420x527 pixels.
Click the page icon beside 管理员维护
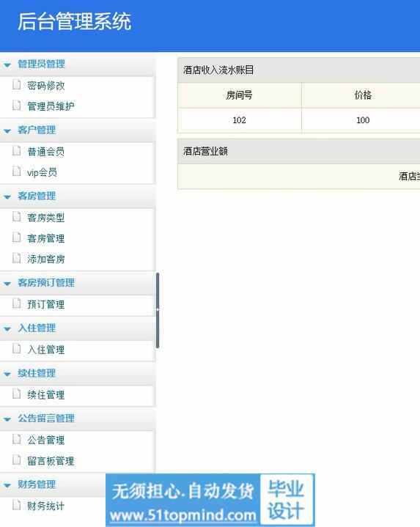click(16, 106)
